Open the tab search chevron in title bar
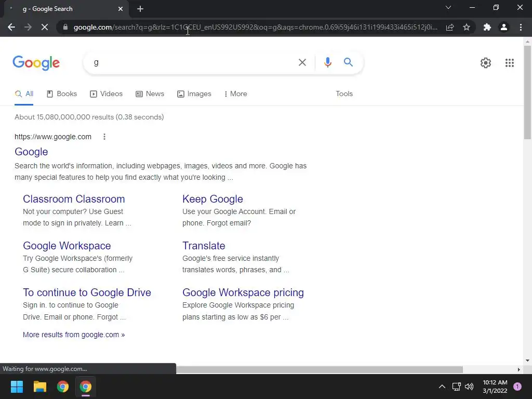 448,7
